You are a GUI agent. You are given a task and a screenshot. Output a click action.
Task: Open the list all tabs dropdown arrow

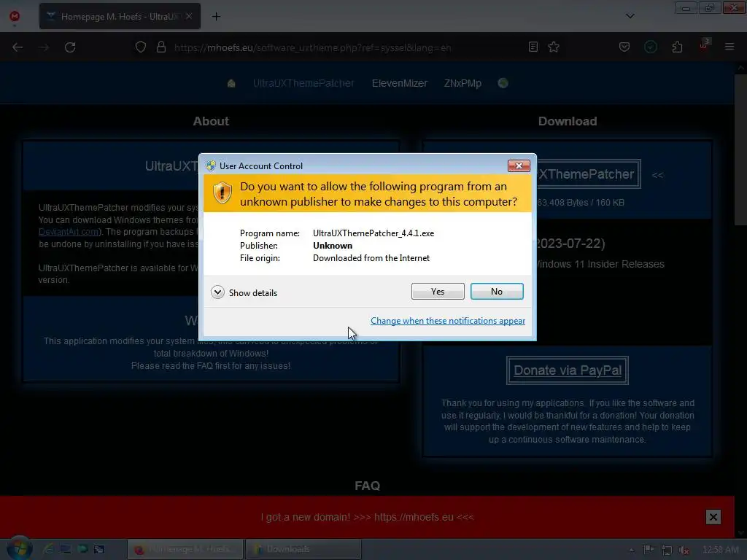coord(630,16)
